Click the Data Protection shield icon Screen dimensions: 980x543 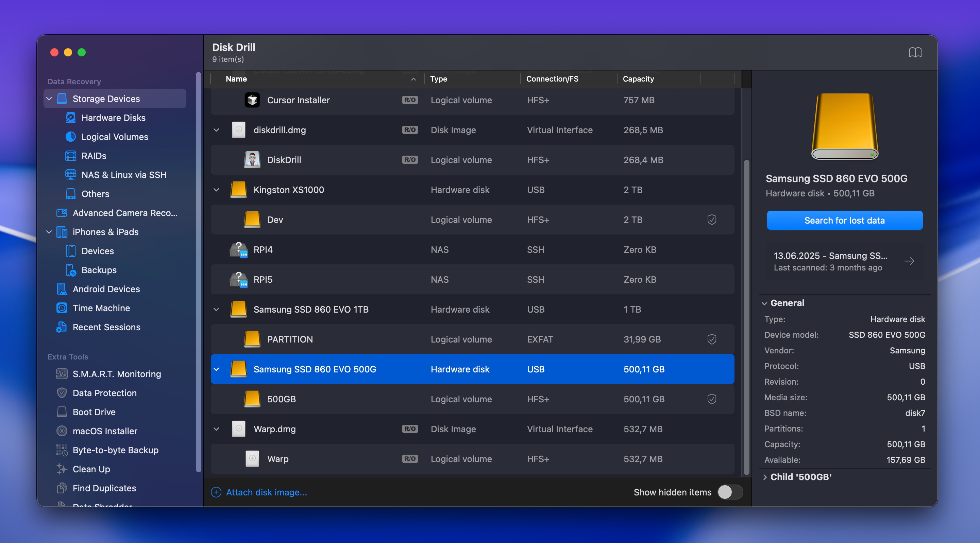(x=62, y=393)
